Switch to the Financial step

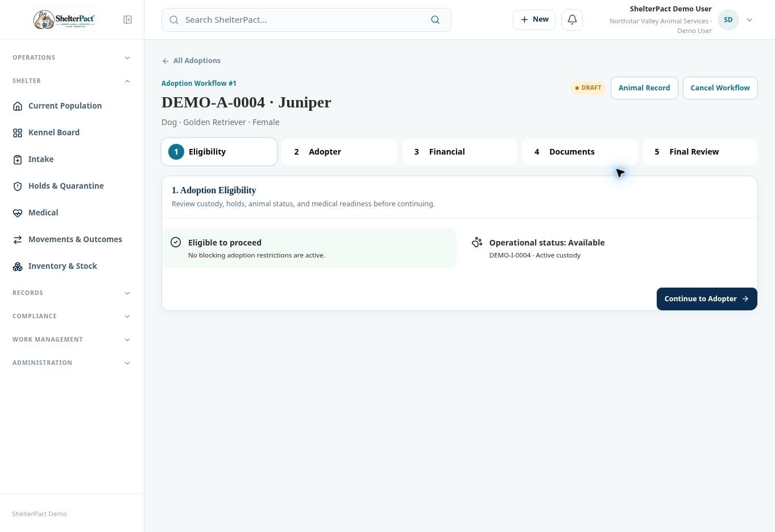459,152
